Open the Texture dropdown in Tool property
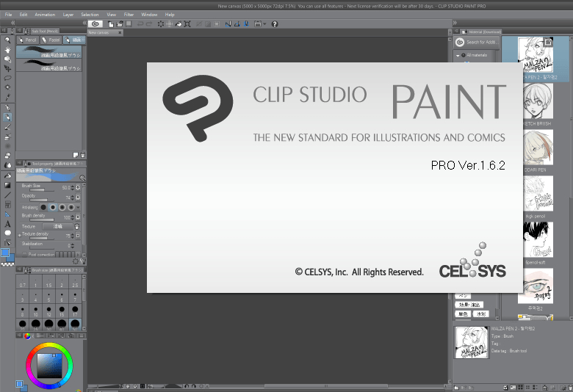 click(57, 226)
